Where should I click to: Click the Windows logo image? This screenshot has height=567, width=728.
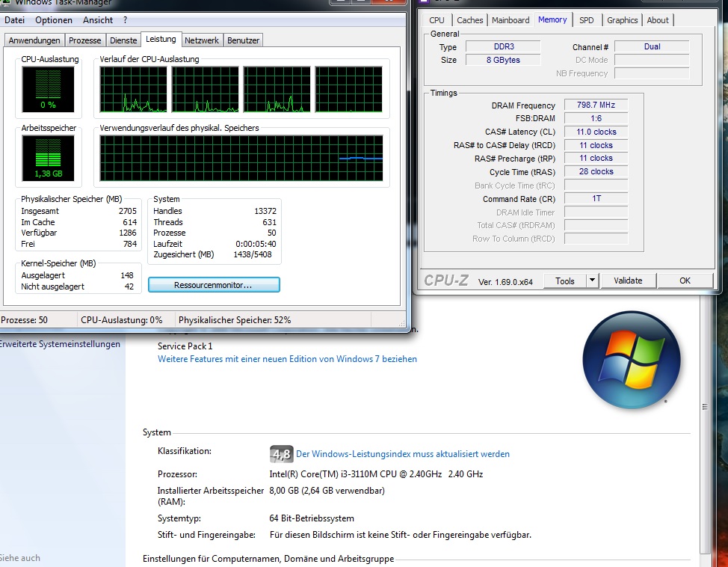632,361
